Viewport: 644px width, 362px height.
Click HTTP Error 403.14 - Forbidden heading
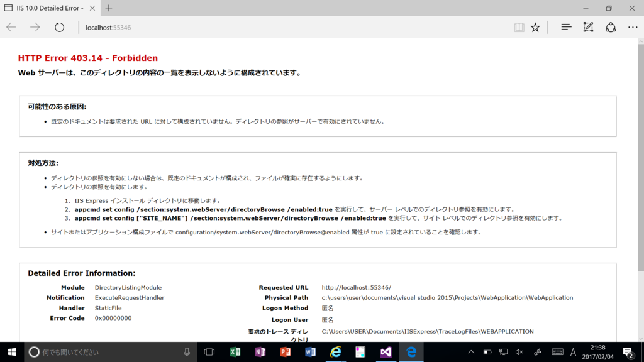point(88,58)
